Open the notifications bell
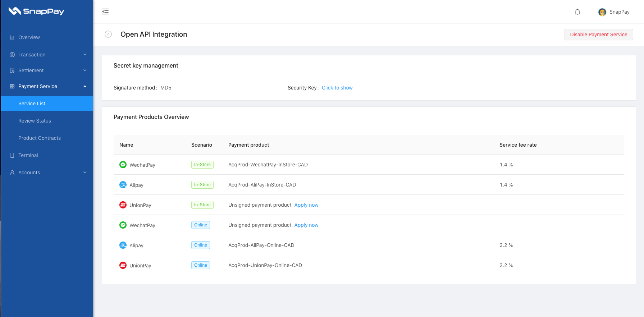This screenshot has width=644, height=317. click(577, 12)
